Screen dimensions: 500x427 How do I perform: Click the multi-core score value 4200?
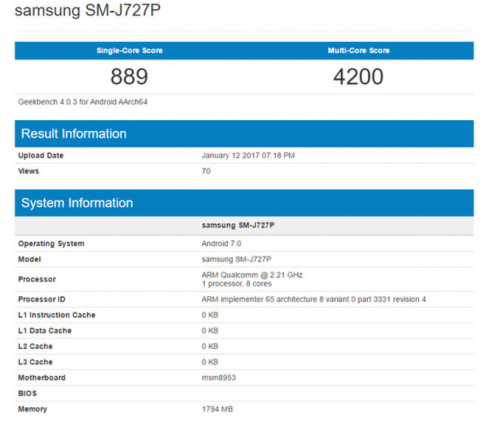coord(358,76)
